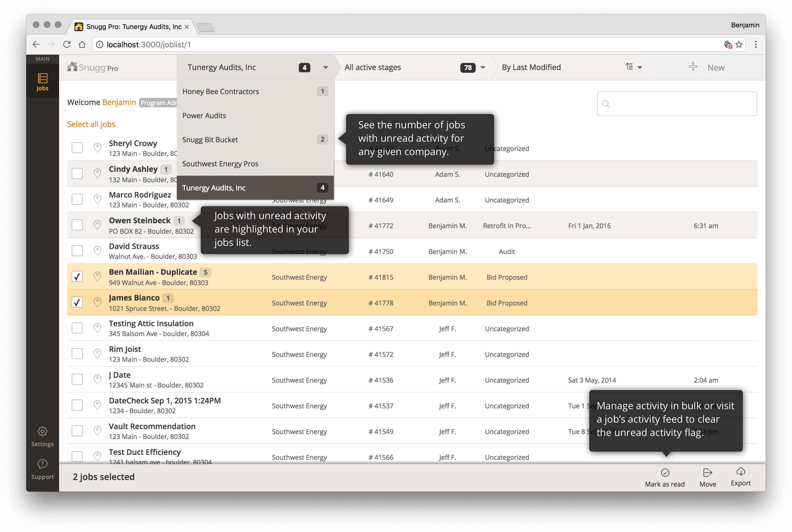Go back with browser back arrow

(x=36, y=44)
